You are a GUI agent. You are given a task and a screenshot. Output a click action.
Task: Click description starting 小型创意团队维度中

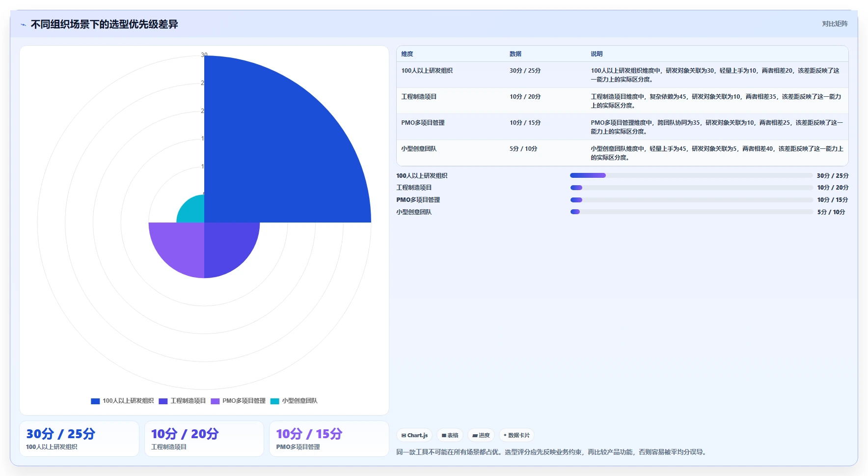717,153
